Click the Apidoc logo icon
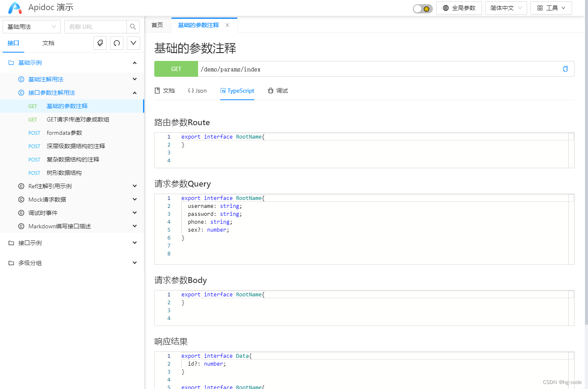 click(15, 8)
